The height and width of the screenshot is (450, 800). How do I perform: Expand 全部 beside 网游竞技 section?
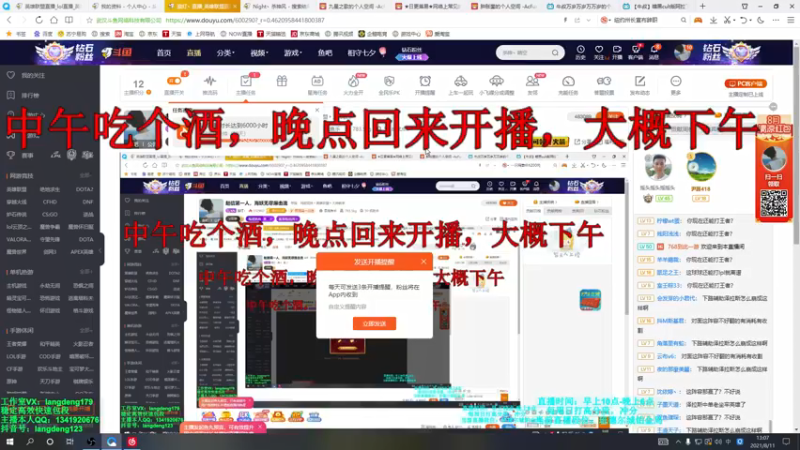click(x=85, y=176)
